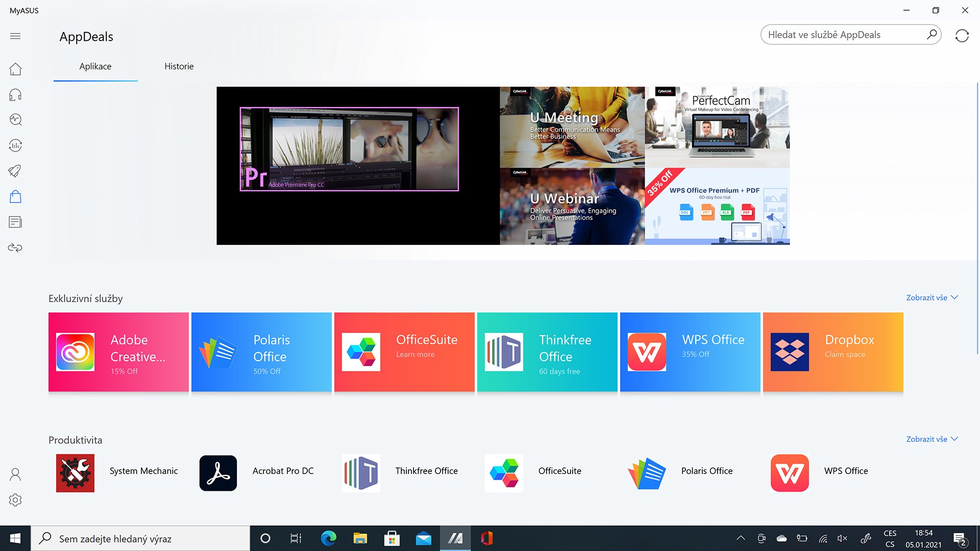Click the CES CS language indicator

click(x=890, y=539)
